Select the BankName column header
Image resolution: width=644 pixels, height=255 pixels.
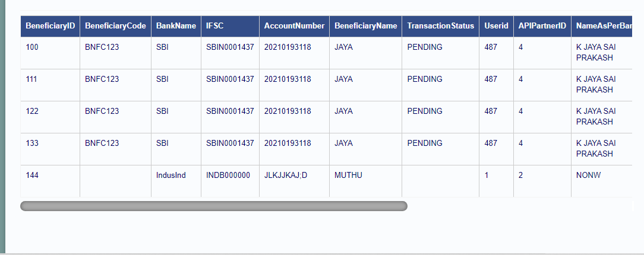click(x=176, y=26)
